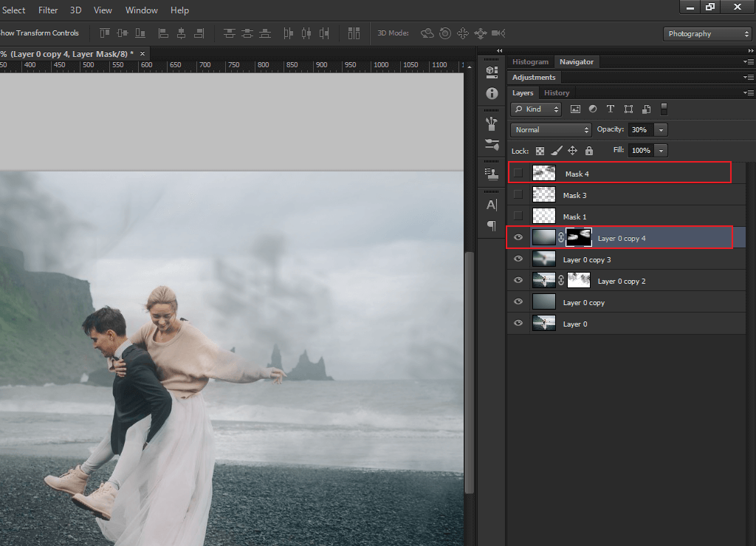This screenshot has height=546, width=756.
Task: Filter layers by type layers
Action: pos(611,109)
